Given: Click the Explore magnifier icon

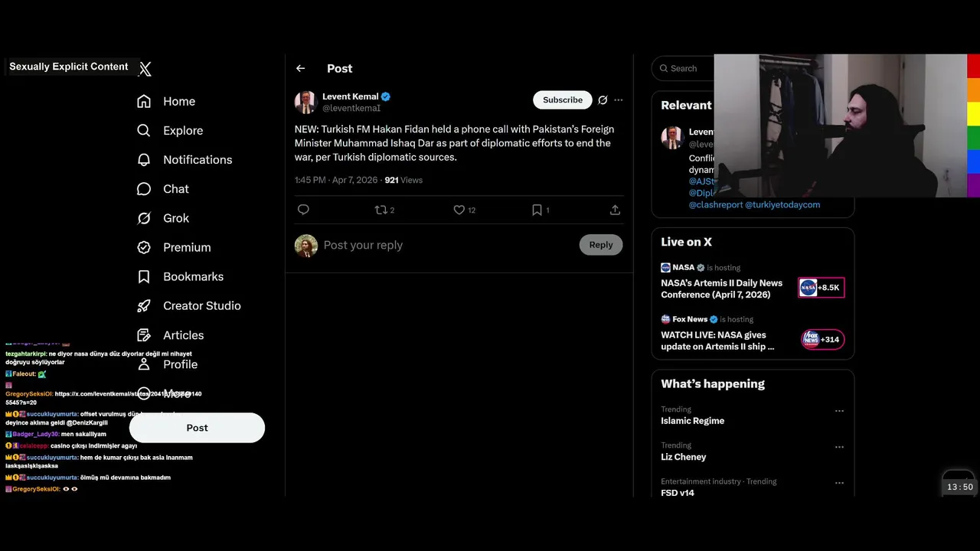Looking at the screenshot, I should [x=144, y=130].
